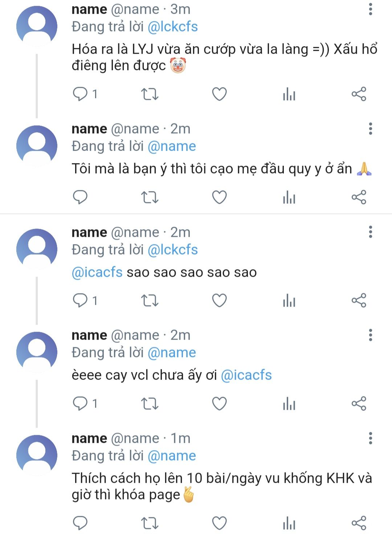View analytics for "Tôi mà là bạn" reply
392x534 pixels.
pyautogui.click(x=289, y=197)
